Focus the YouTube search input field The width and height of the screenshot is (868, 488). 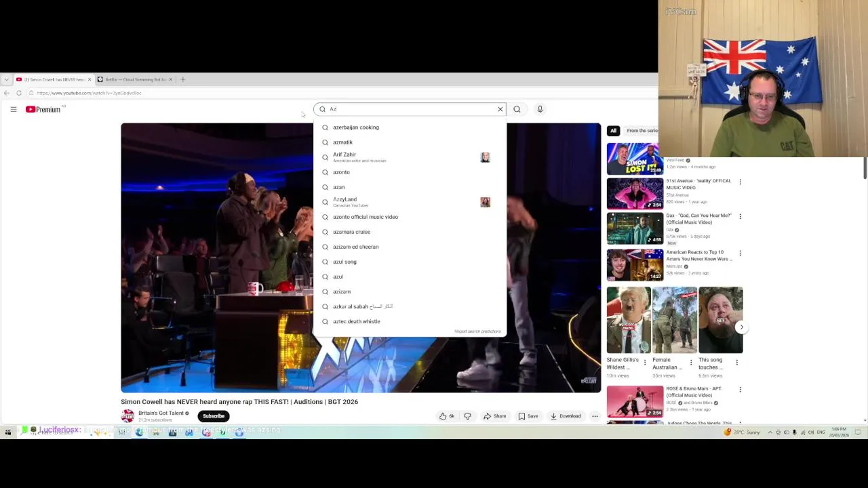click(411, 109)
